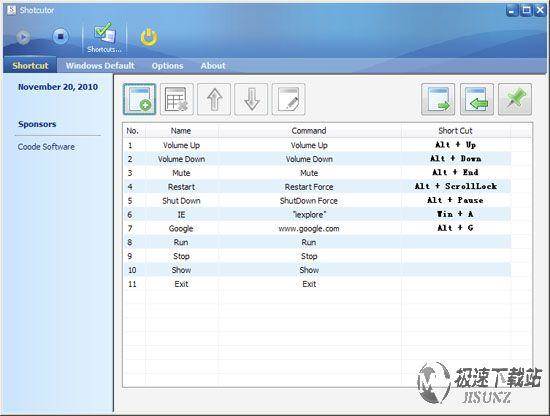Click the Command column header
Viewport: 550px width, 416px height.
(309, 131)
